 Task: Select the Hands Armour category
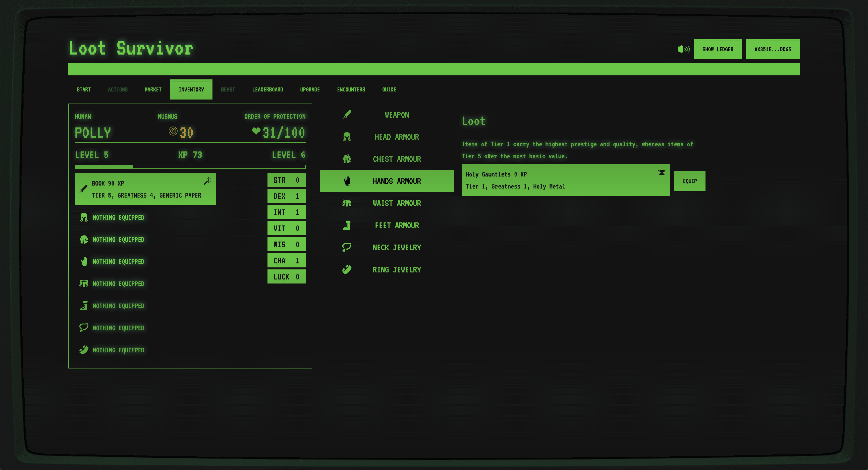point(387,181)
